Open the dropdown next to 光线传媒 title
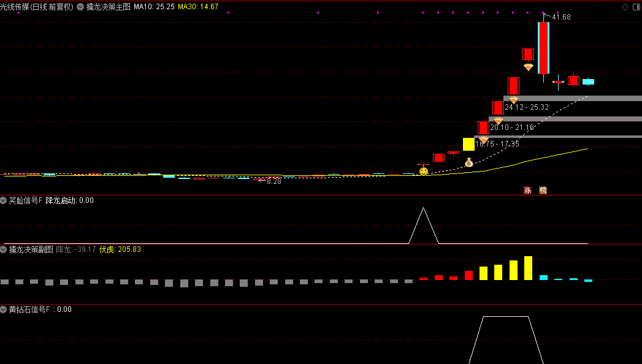This screenshot has height=364, width=642. coord(80,7)
